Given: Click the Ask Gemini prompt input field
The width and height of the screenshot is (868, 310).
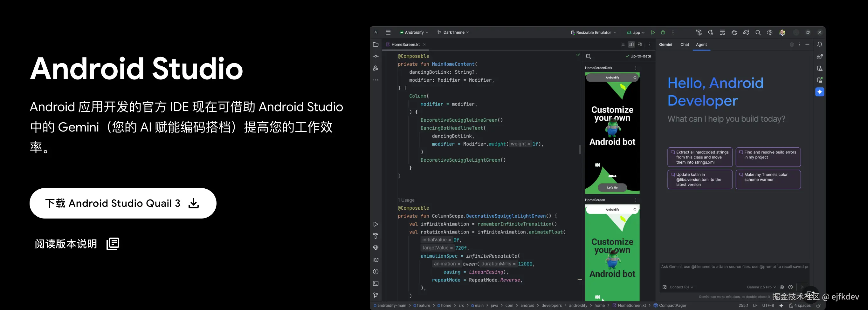Looking at the screenshot, I should [x=734, y=272].
